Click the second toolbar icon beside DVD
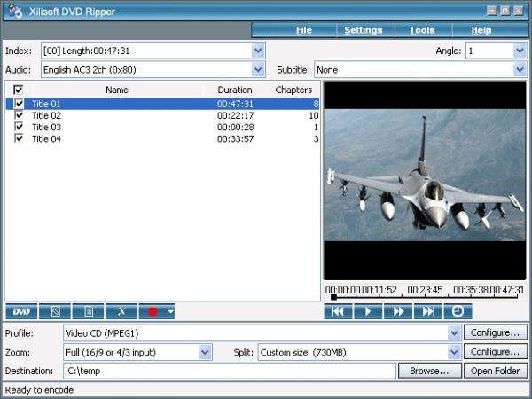Screen dimensions: 532x399 [55, 311]
